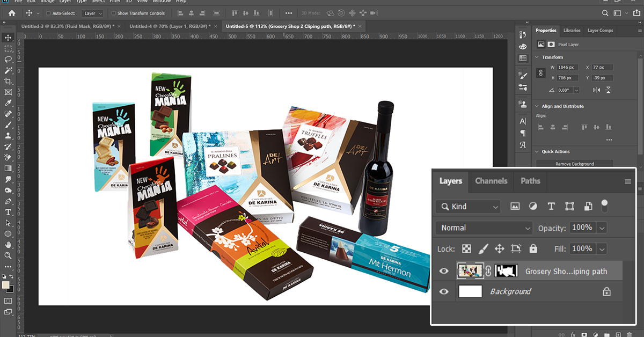Click the lock all layer icon
Viewport: 644px width, 337px height.
[x=533, y=249]
